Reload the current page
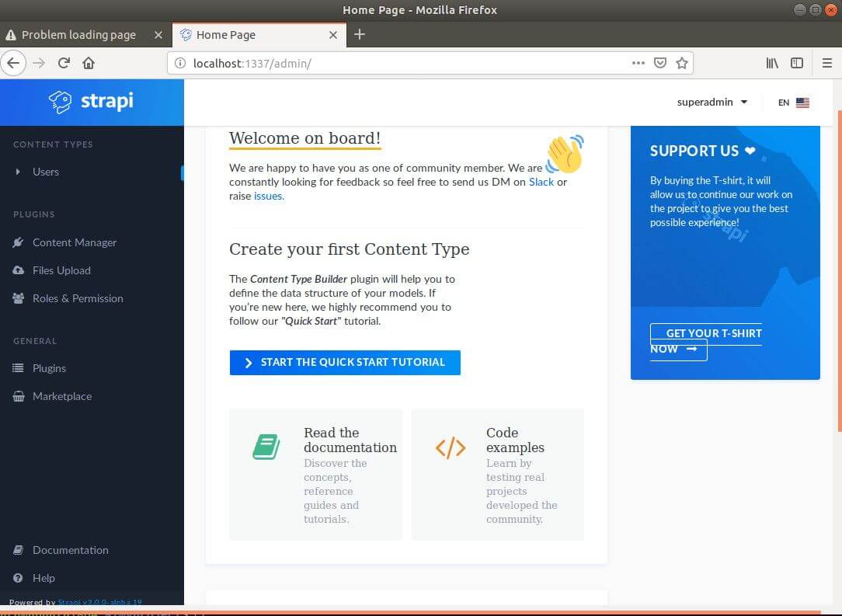This screenshot has height=616, width=842. (64, 63)
